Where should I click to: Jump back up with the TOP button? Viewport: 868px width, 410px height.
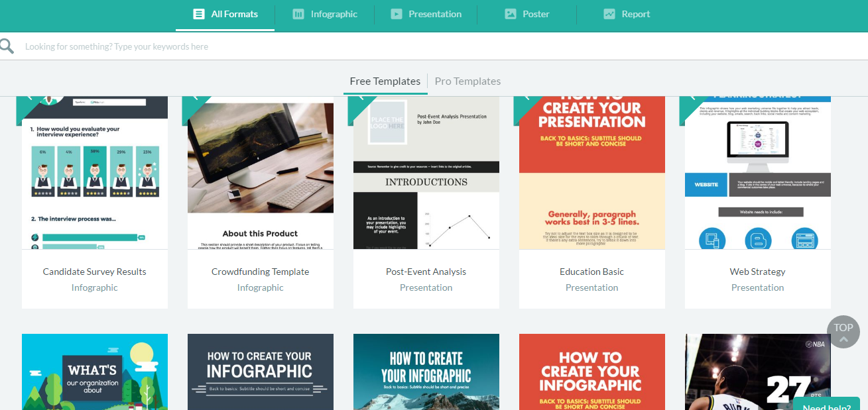click(843, 332)
